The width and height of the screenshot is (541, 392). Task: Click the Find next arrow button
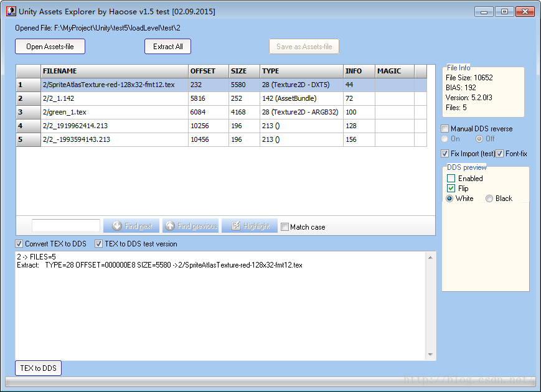131,226
